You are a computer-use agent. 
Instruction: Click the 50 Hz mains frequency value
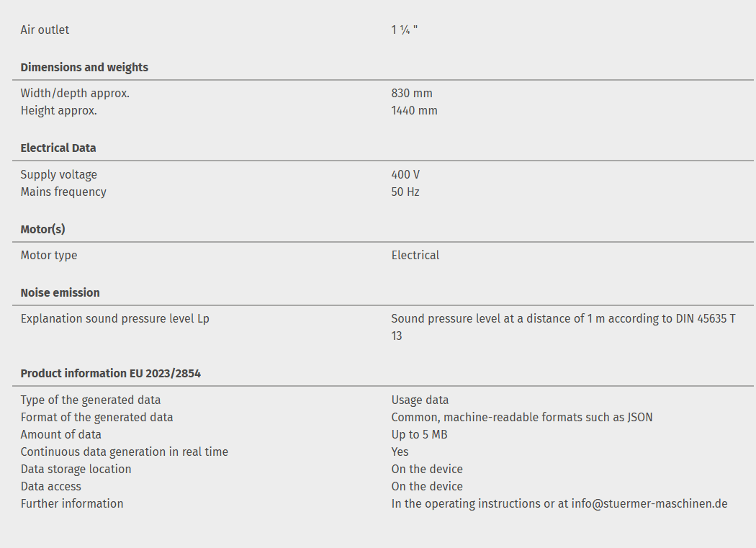[405, 192]
